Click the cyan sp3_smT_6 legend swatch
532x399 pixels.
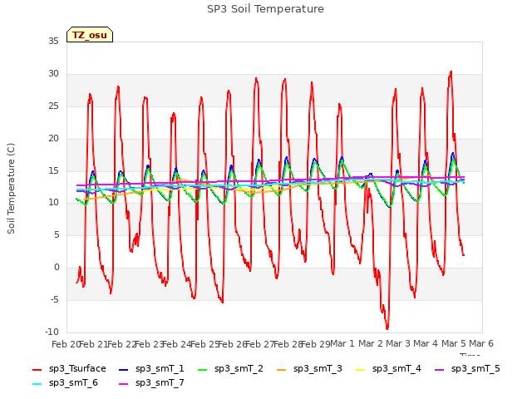pos(37,384)
